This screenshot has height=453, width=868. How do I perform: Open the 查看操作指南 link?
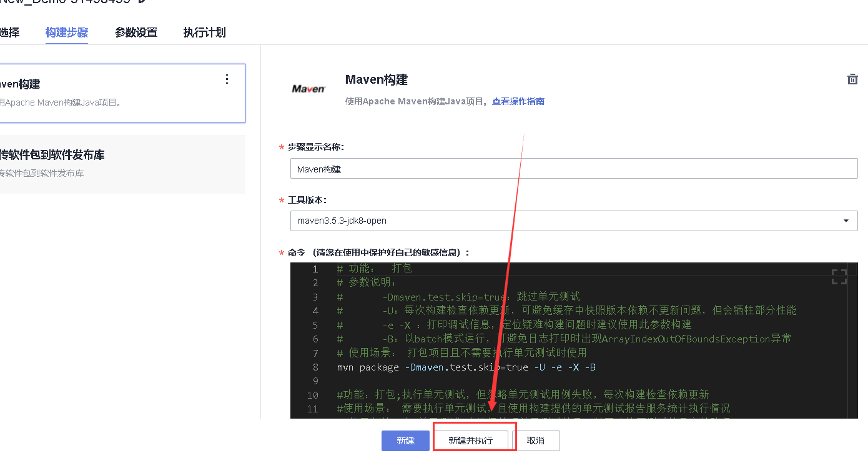(x=518, y=101)
